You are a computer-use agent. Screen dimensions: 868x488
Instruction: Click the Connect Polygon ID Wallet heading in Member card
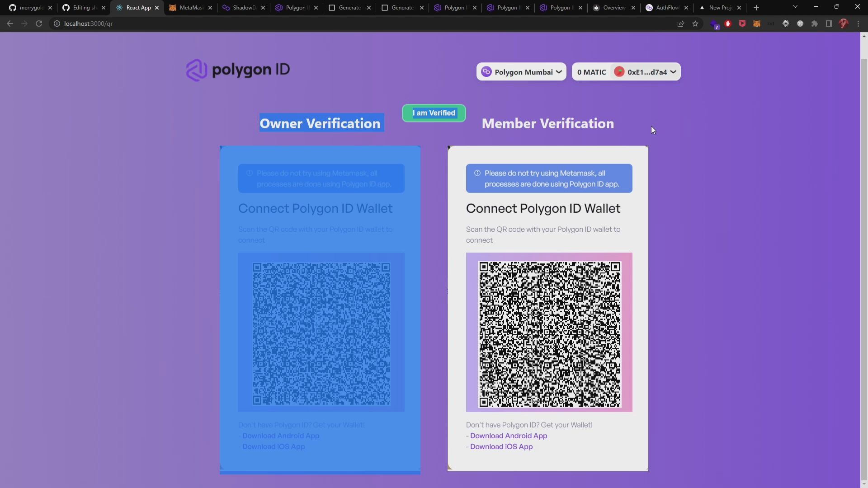click(x=543, y=208)
